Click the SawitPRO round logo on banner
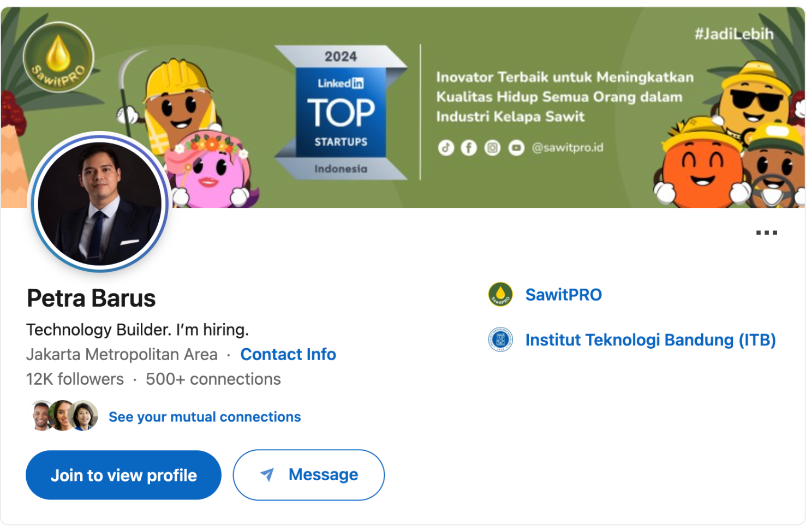The height and width of the screenshot is (531, 812). 58,57
